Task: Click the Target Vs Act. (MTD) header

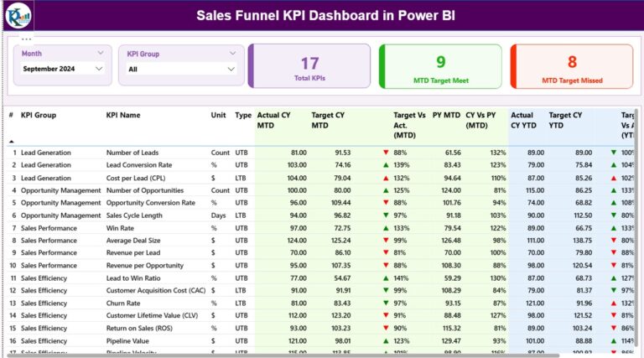Action: [409, 125]
